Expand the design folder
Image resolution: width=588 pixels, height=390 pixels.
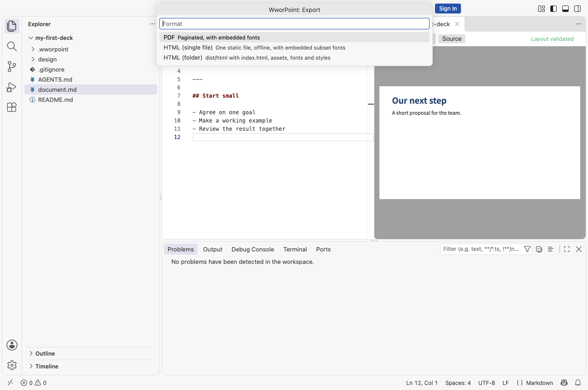[x=91, y=59]
